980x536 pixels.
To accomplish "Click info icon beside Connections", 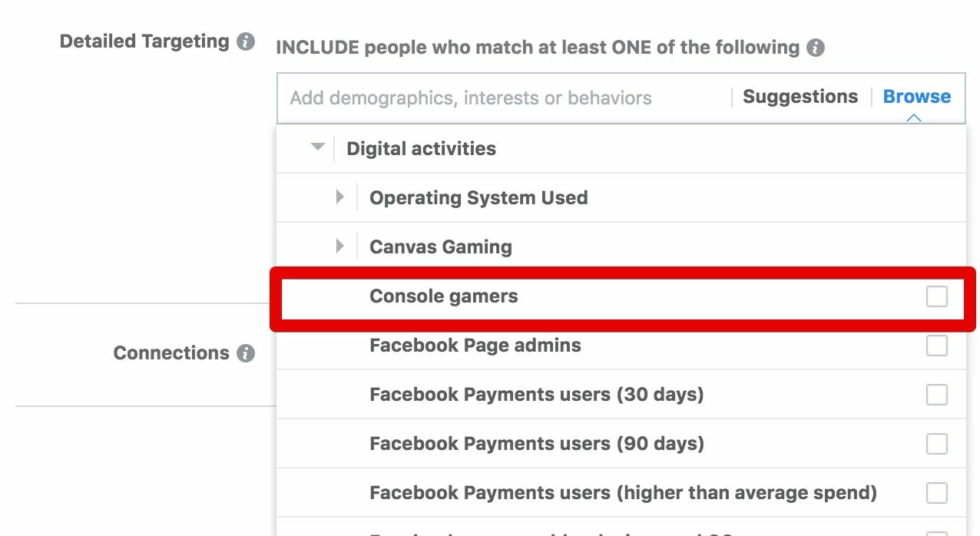I will click(246, 353).
